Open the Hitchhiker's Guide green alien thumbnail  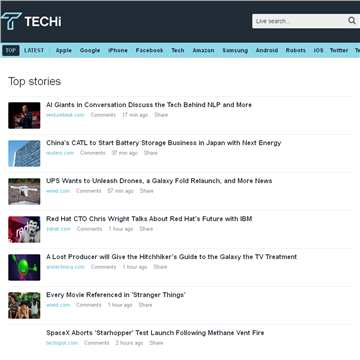pos(24,267)
